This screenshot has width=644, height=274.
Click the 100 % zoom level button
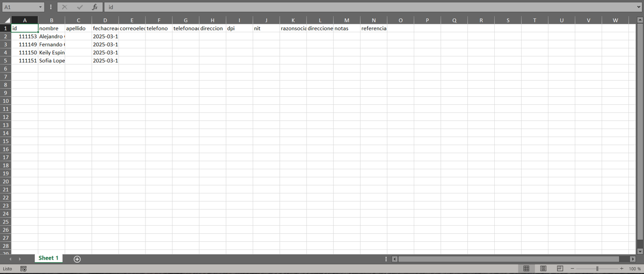[635, 269]
